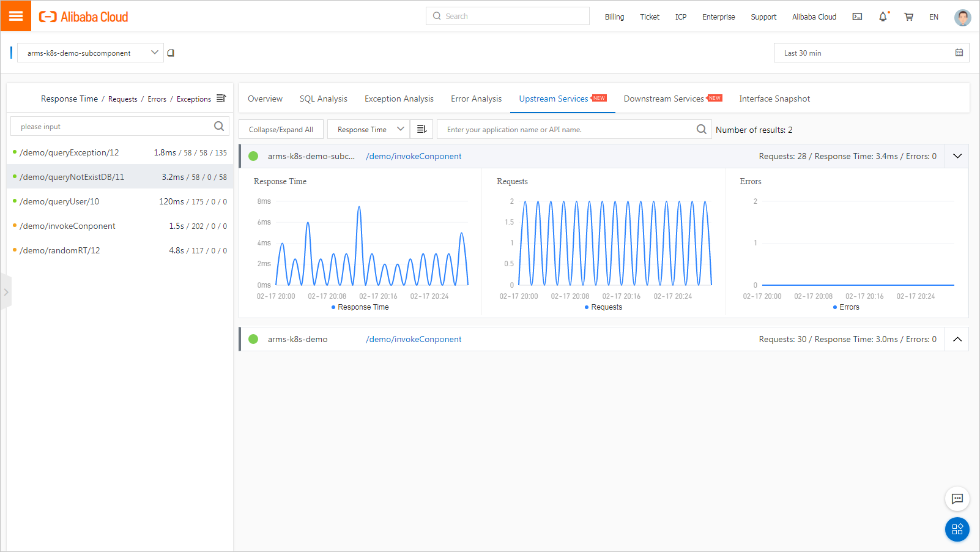Viewport: 980px width, 552px height.
Task: Select the Upstream Services tab
Action: [x=562, y=99]
